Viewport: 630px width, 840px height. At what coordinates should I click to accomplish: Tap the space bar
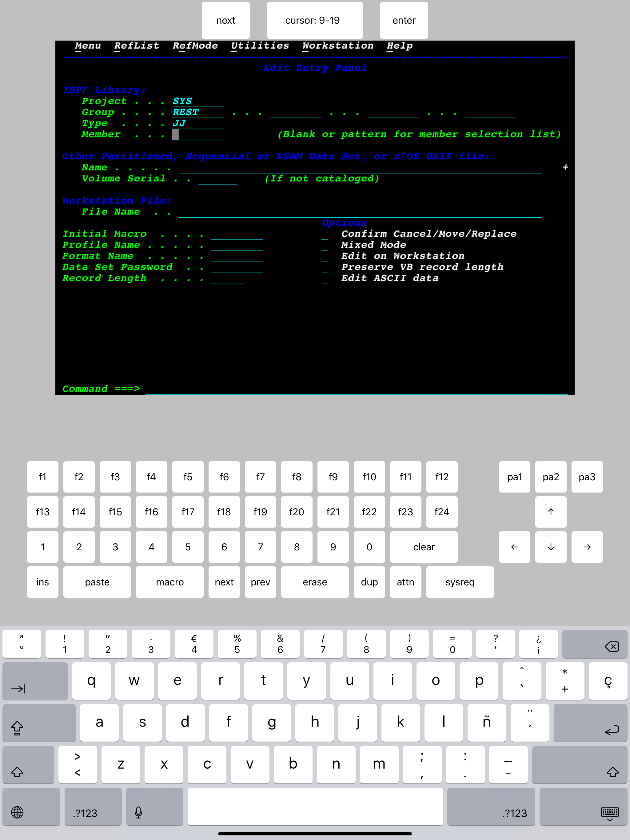[x=315, y=806]
